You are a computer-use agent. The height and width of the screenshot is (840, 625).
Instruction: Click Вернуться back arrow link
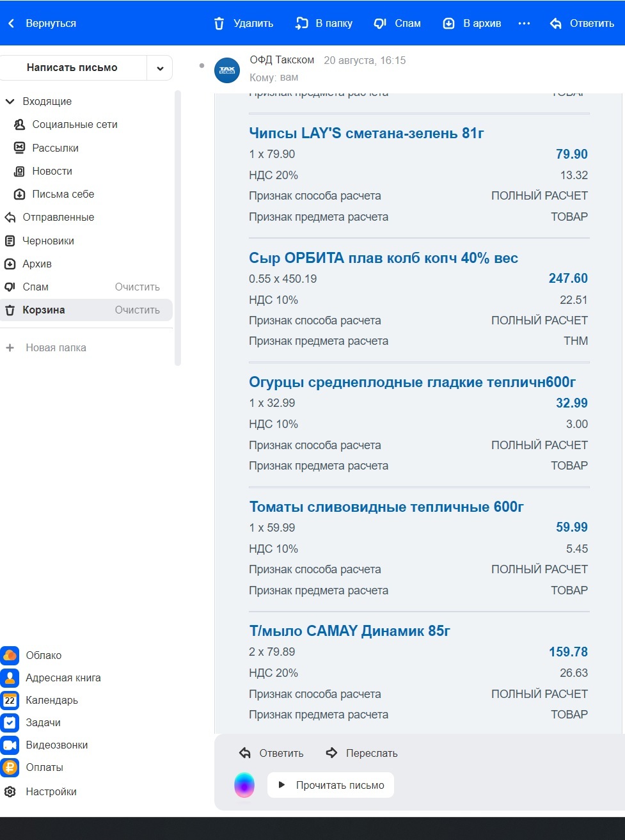(42, 24)
